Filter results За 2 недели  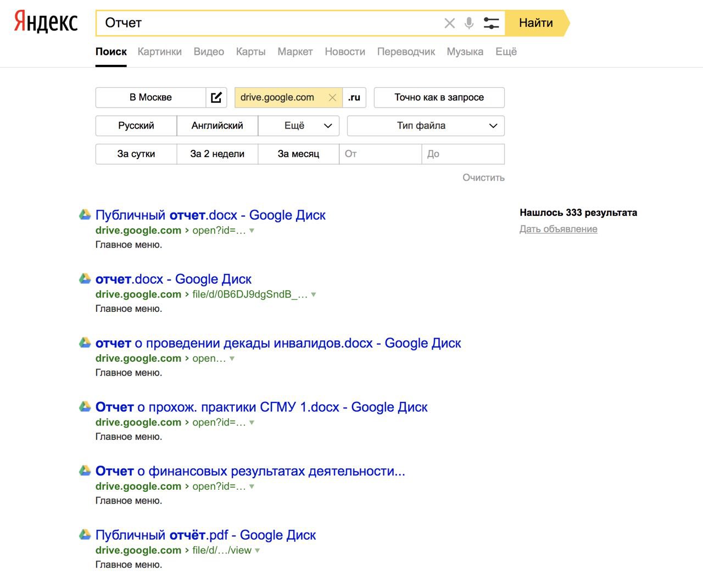(217, 154)
